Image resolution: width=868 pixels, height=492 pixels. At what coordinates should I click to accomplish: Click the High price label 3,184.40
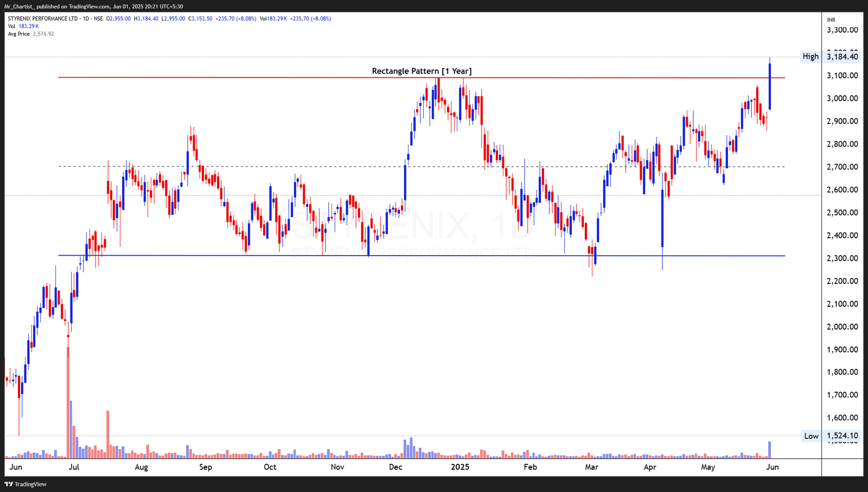click(x=841, y=56)
